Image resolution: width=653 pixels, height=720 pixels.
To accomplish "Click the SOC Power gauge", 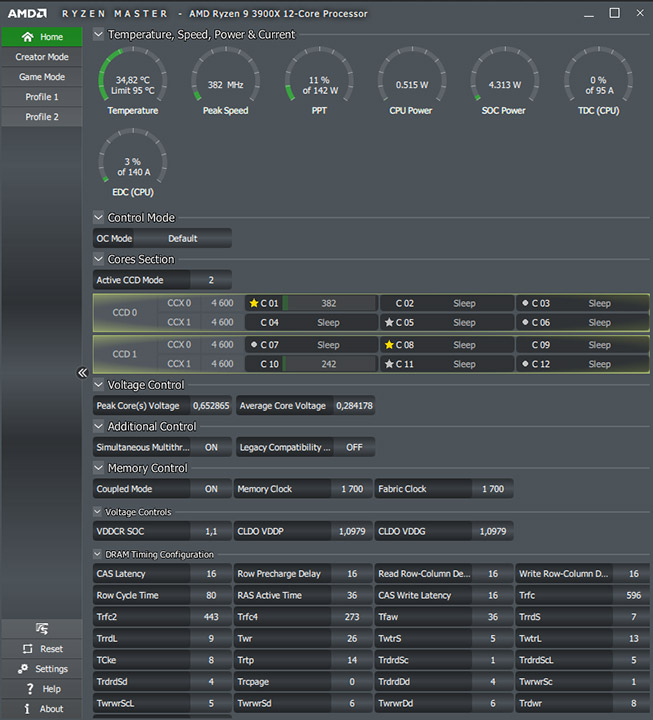I will click(x=504, y=81).
